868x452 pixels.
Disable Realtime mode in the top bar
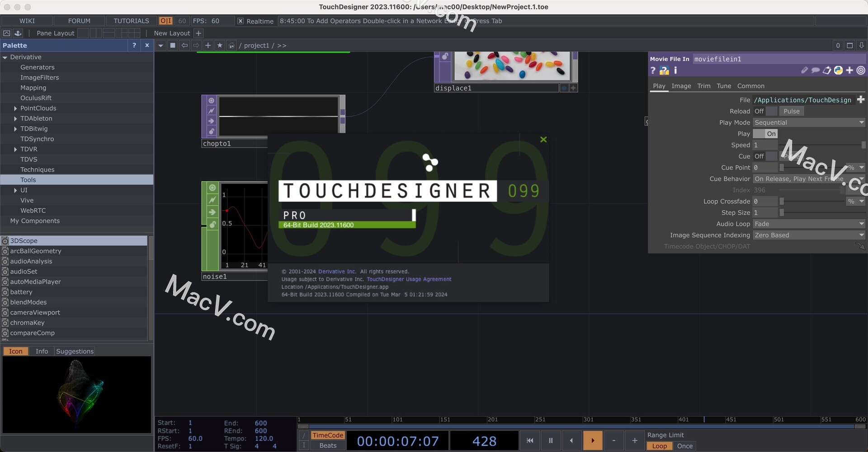click(x=240, y=21)
